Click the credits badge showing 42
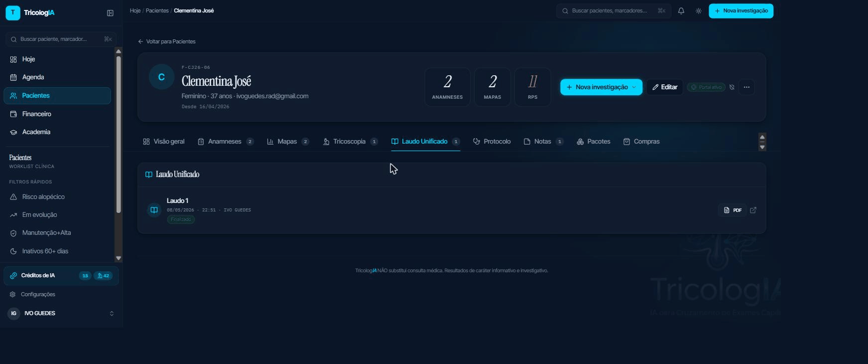 point(104,276)
